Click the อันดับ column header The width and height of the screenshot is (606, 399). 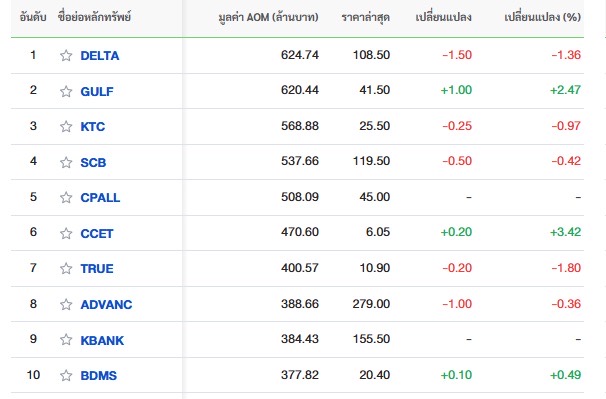click(33, 17)
